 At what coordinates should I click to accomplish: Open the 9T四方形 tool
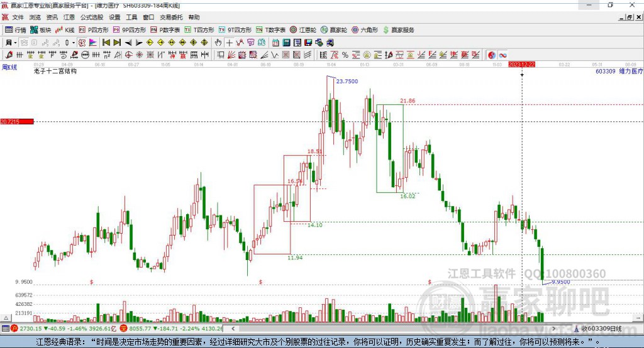235,30
